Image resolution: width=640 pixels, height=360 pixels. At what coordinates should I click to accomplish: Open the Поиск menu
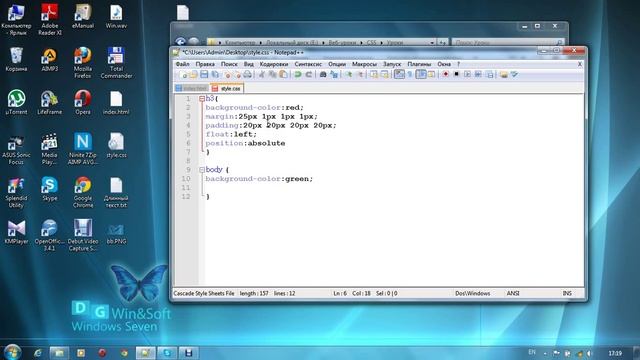pos(229,64)
